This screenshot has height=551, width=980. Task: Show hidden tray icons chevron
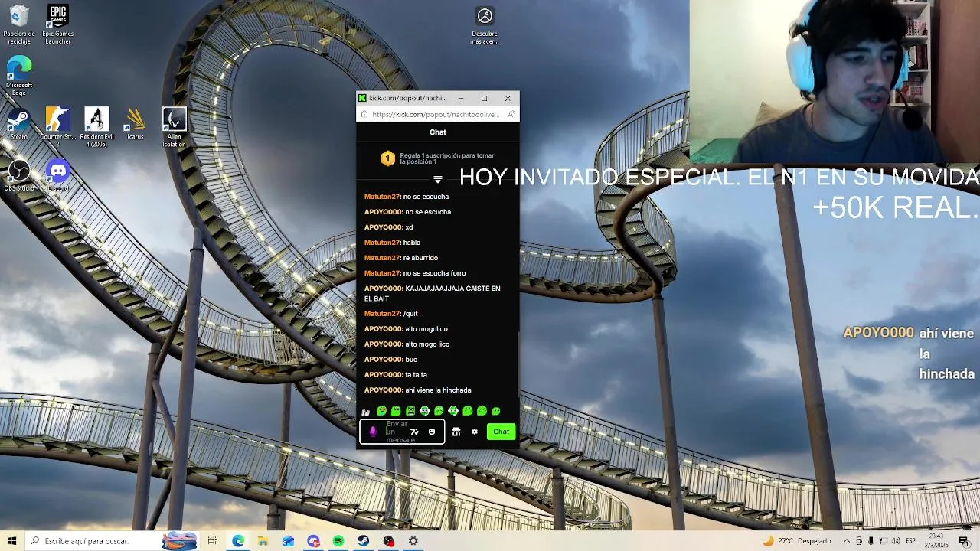pyautogui.click(x=847, y=541)
